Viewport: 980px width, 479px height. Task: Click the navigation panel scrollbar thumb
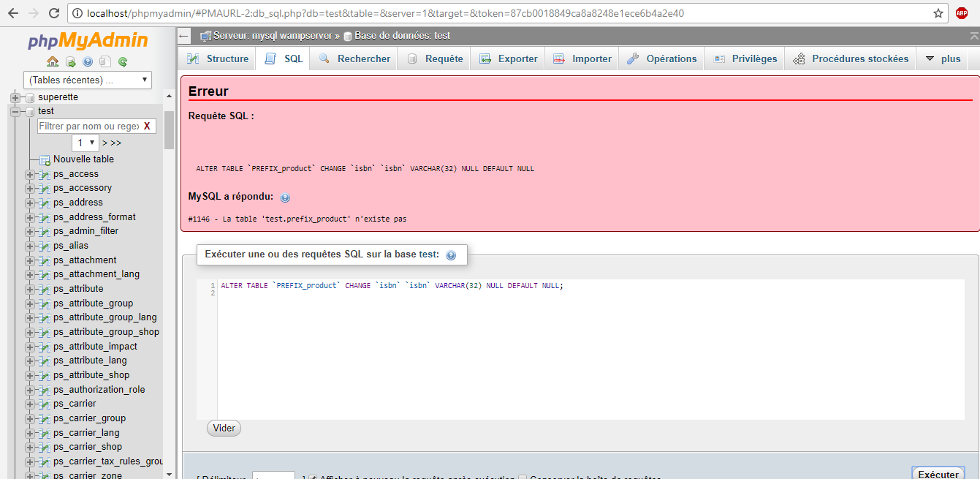point(169,129)
